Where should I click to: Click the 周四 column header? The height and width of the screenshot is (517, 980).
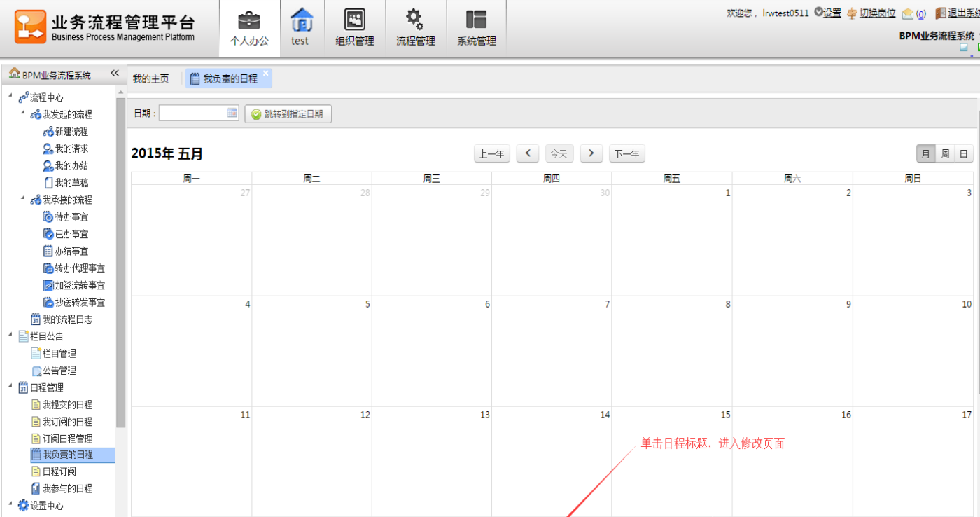[552, 179]
